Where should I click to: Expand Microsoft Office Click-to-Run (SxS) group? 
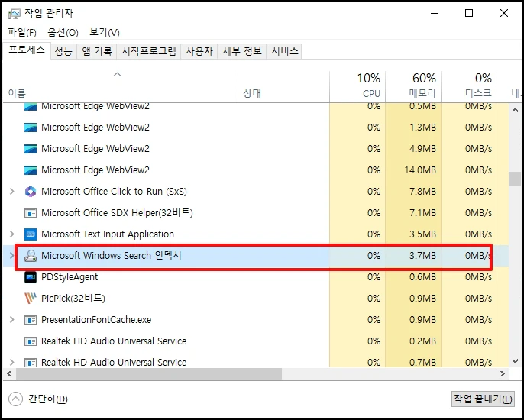[12, 192]
